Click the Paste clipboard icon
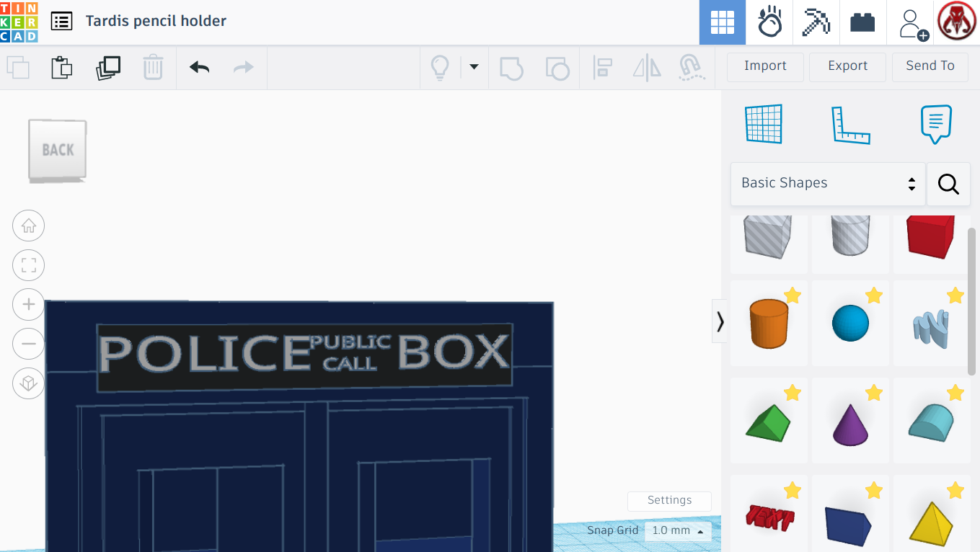This screenshot has height=552, width=980. [62, 68]
